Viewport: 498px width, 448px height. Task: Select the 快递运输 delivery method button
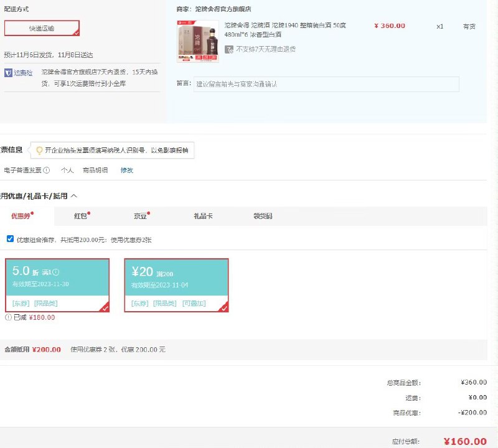42,28
